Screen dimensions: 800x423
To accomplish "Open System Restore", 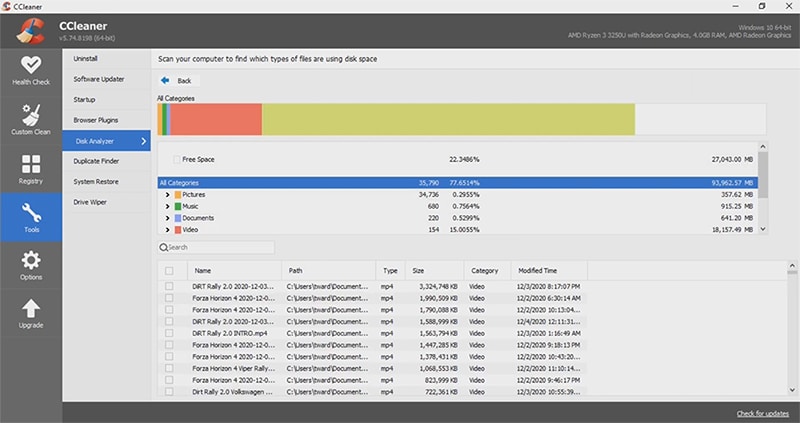I will click(x=106, y=182).
